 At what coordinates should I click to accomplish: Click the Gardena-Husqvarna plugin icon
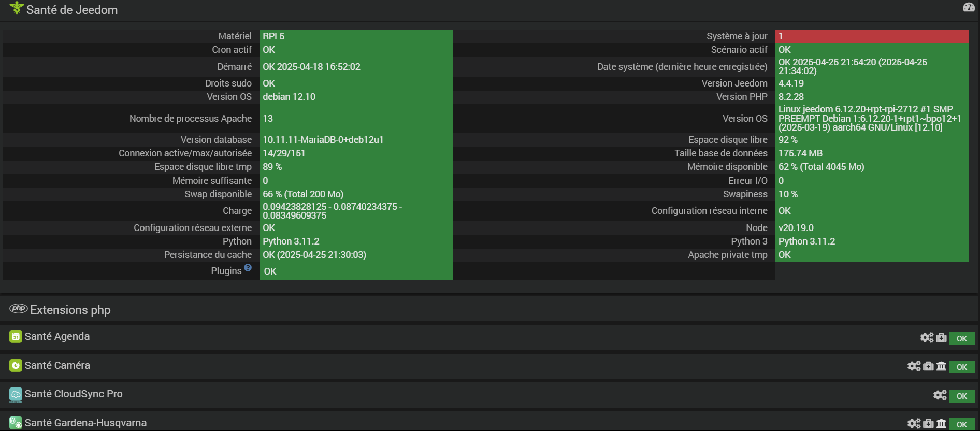tap(16, 423)
